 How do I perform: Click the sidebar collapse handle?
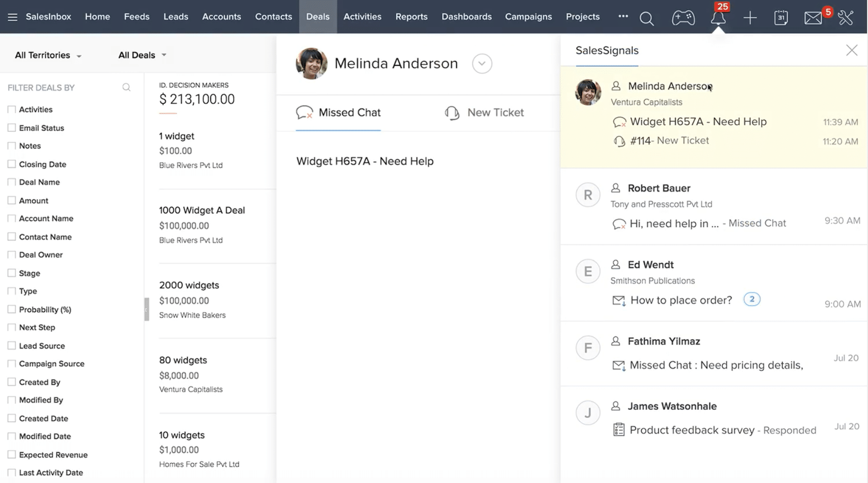(147, 309)
